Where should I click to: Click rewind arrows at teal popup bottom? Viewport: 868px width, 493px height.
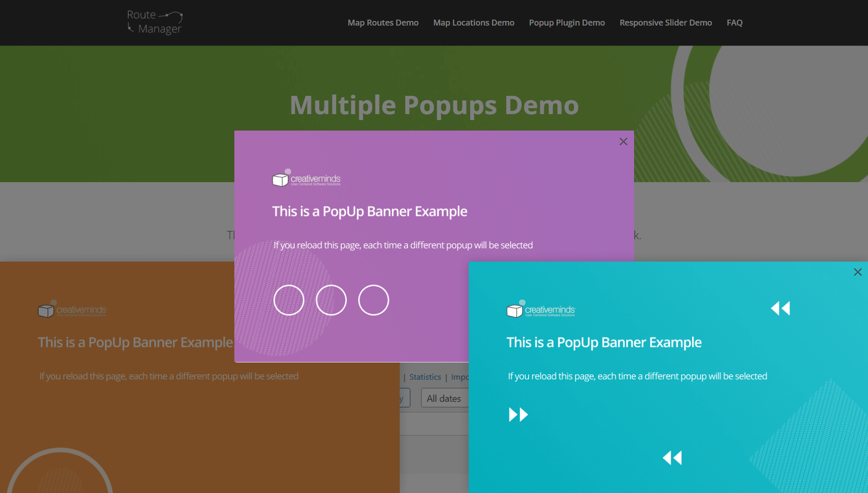[672, 457]
